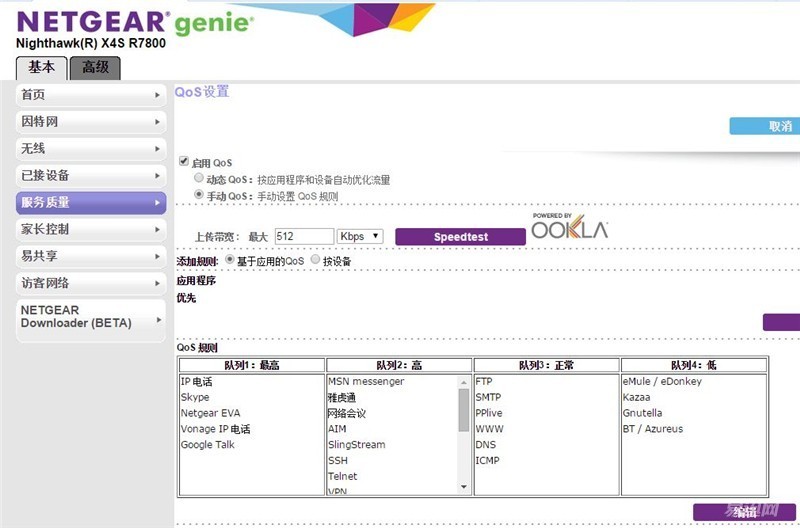The image size is (800, 528).
Task: Select 雅虎通 in queue 2
Action: click(x=342, y=397)
